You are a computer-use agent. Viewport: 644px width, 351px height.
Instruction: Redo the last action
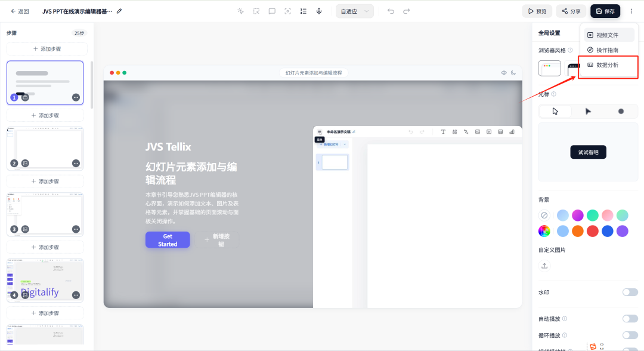point(406,11)
